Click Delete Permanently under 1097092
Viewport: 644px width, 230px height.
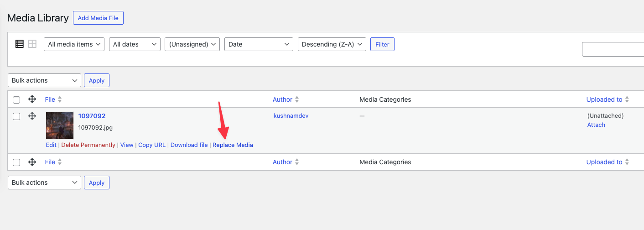click(88, 145)
